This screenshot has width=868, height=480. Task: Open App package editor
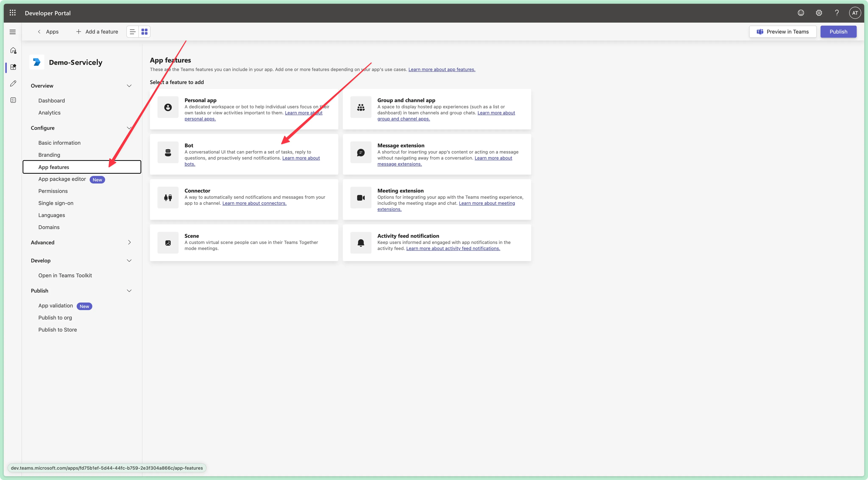click(62, 179)
